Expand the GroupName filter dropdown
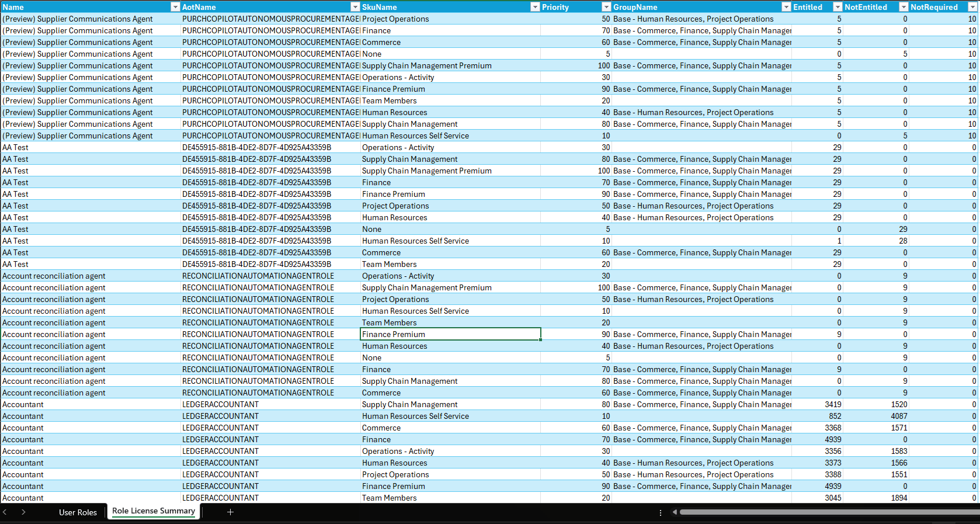 click(x=786, y=7)
